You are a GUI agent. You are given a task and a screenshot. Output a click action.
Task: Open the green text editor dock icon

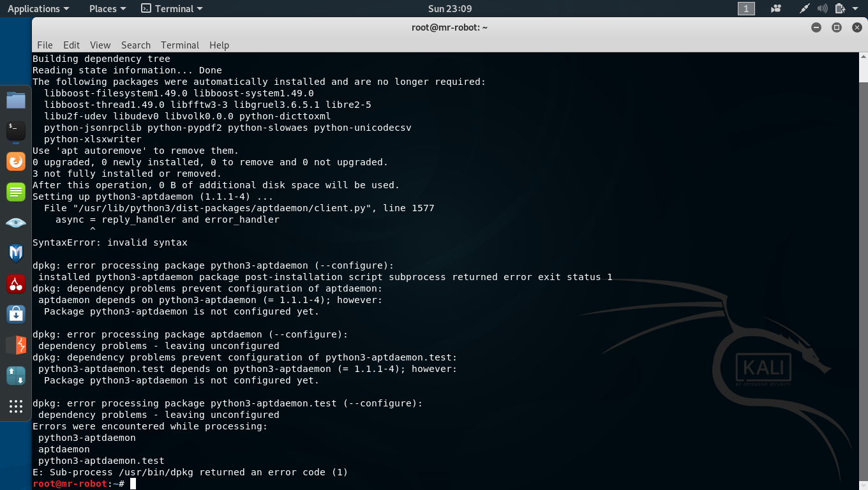16,192
